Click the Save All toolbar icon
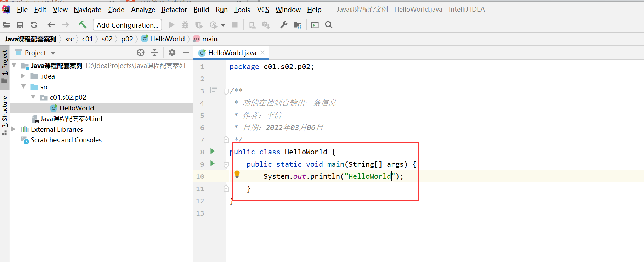 click(20, 25)
